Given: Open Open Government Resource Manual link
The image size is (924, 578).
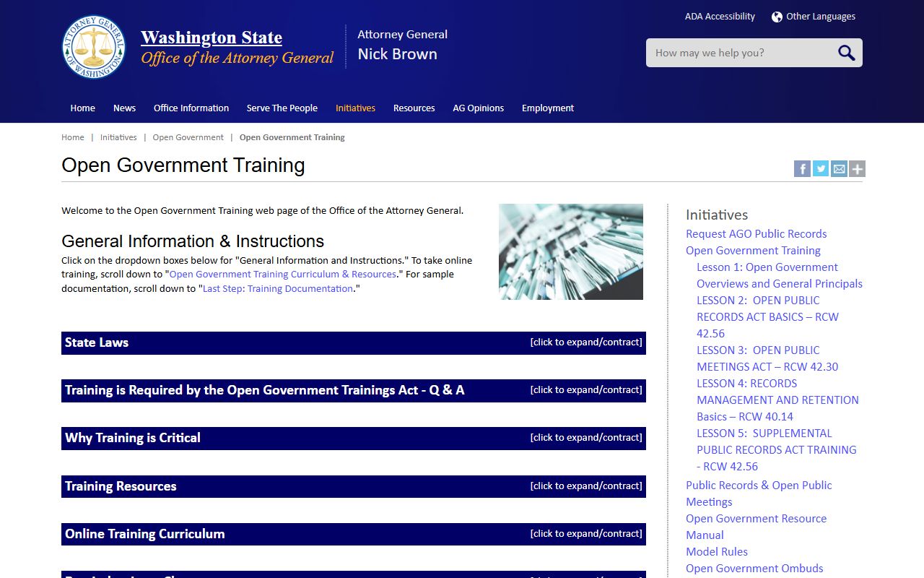Looking at the screenshot, I should [x=756, y=527].
